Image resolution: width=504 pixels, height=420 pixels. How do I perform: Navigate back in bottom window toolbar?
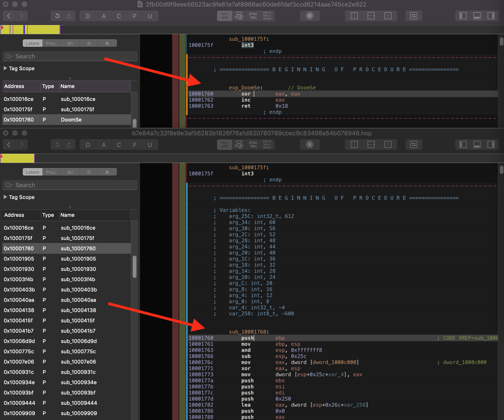9,144
